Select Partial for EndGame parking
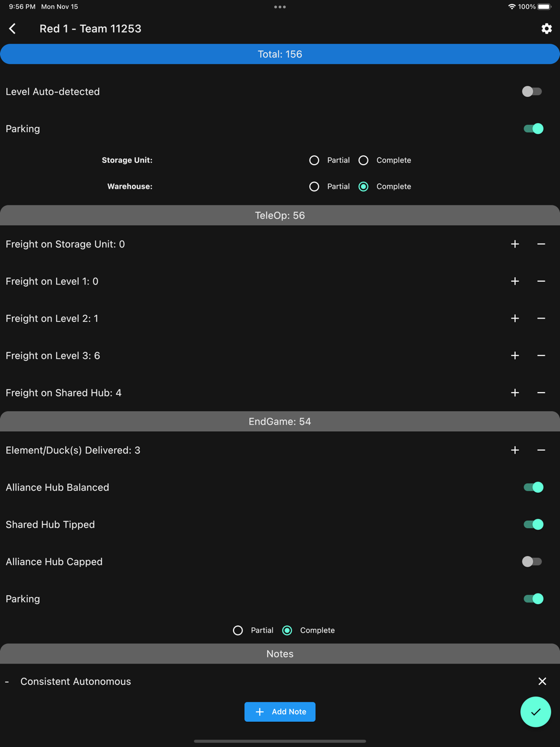Image resolution: width=560 pixels, height=747 pixels. click(238, 631)
